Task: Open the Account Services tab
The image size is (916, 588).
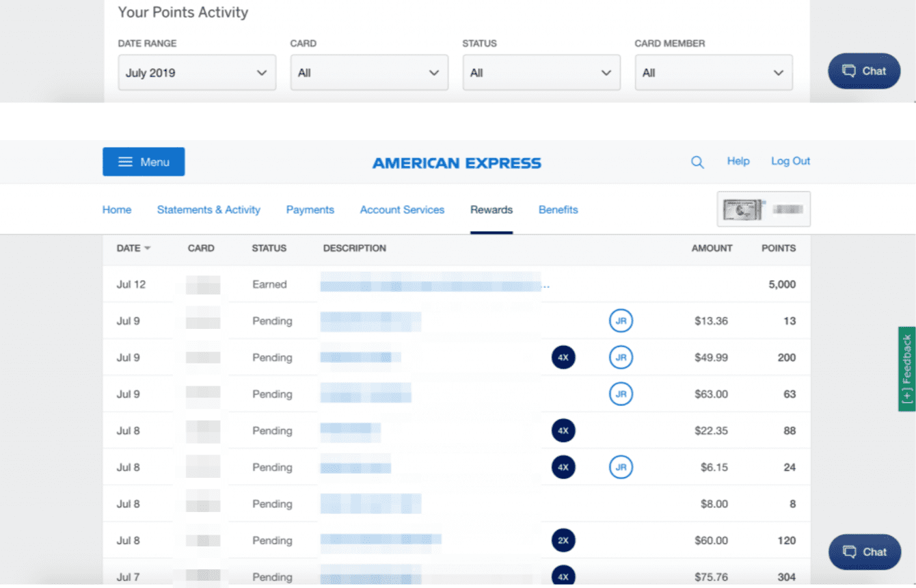Action: [x=402, y=210]
